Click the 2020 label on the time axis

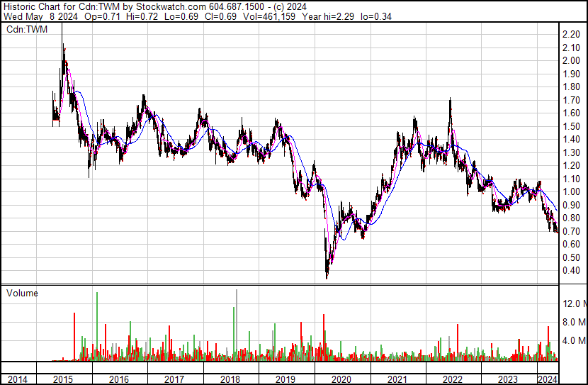[341, 379]
